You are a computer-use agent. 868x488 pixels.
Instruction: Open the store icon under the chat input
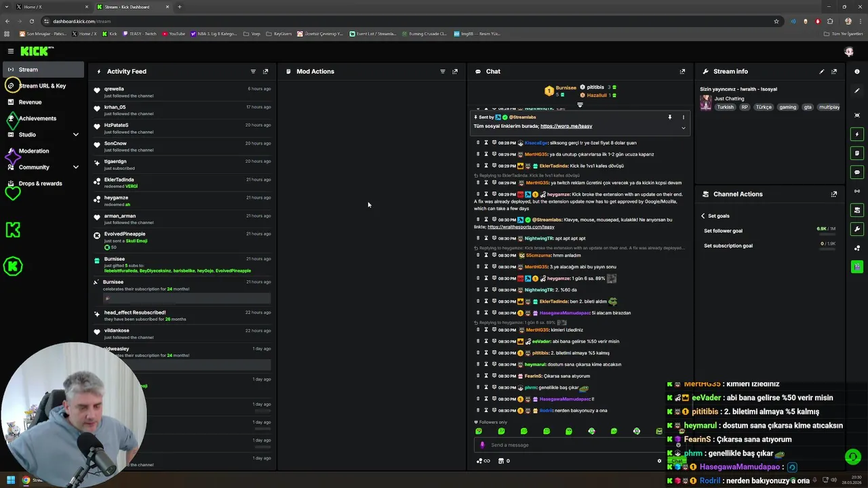coord(501,461)
